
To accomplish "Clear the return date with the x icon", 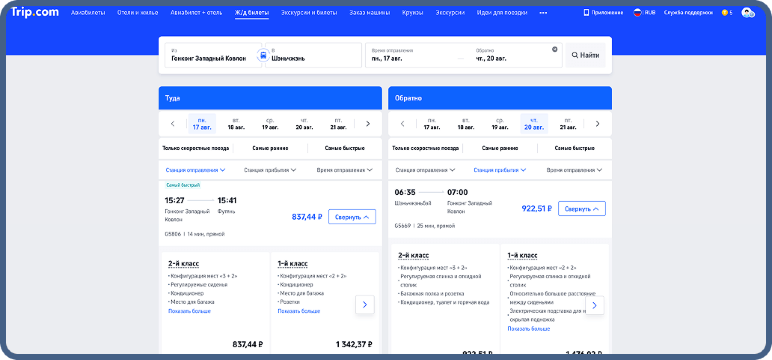I will (554, 49).
